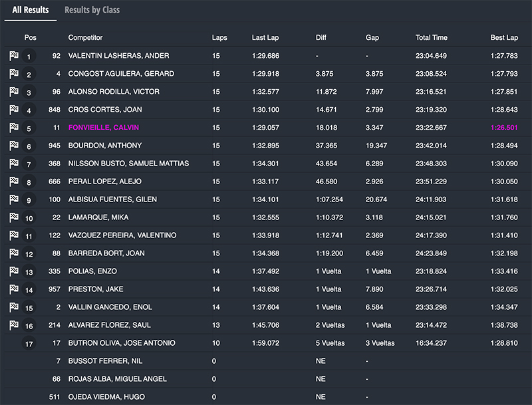Sort by the Total Time column header
Screen dimensions: 532x405
point(432,38)
